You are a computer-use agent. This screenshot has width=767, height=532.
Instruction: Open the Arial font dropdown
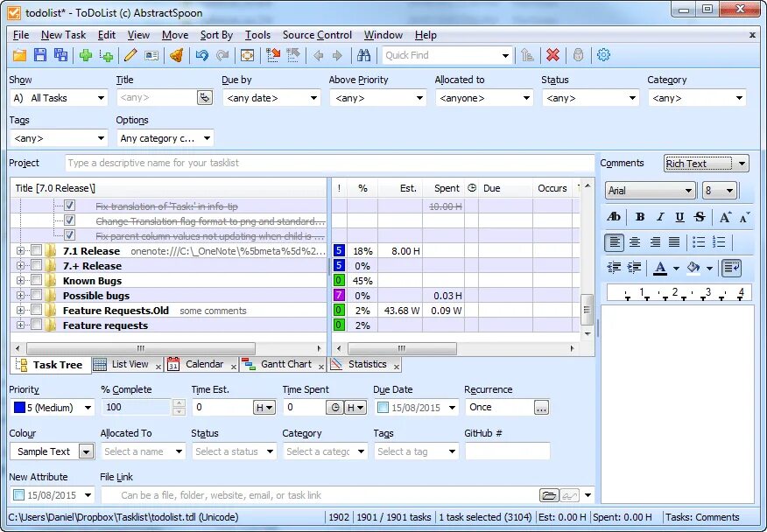point(688,190)
